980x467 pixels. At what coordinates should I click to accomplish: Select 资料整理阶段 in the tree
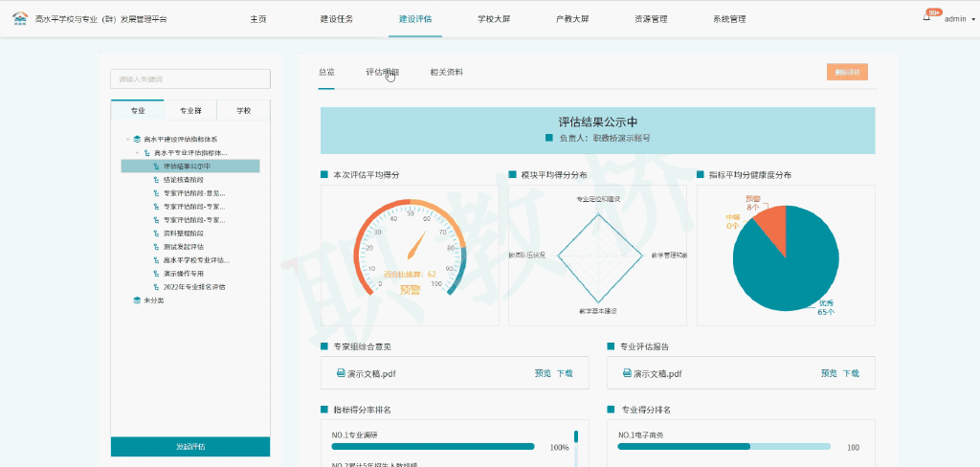coord(183,233)
